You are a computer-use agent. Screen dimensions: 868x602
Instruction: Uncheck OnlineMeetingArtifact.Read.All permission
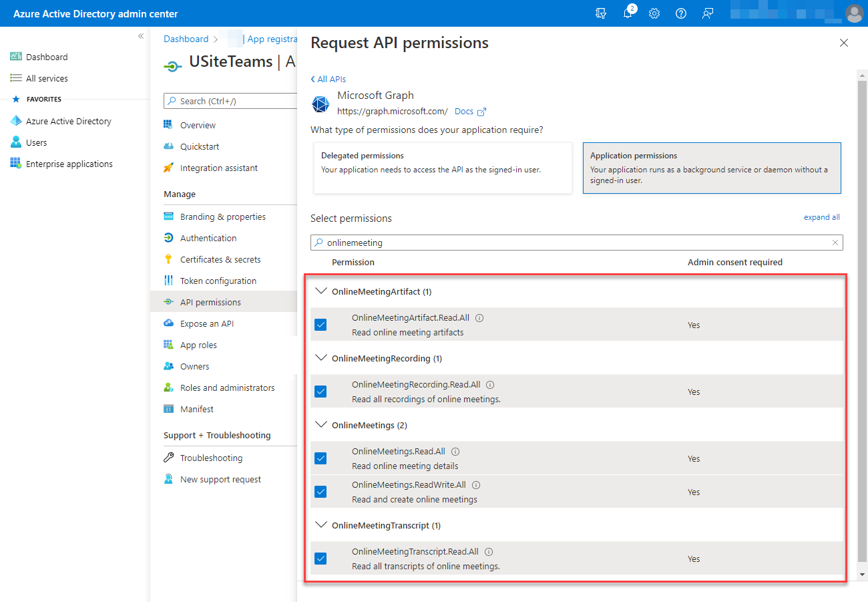pos(320,325)
